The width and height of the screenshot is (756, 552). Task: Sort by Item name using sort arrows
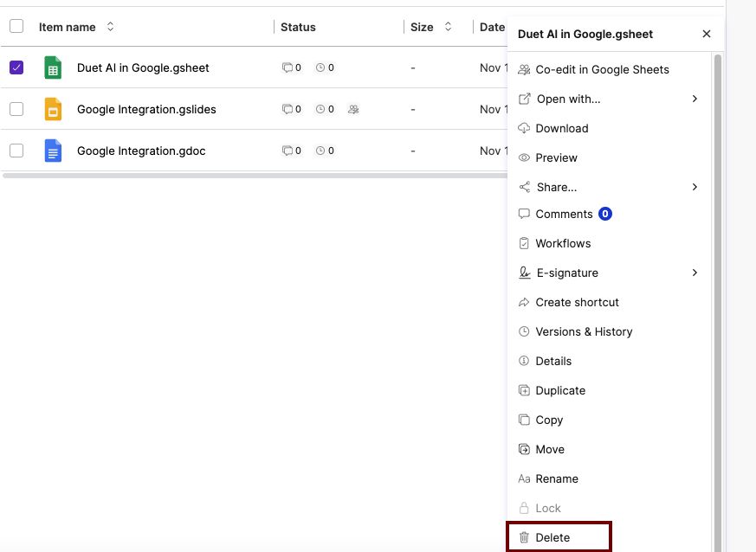110,27
